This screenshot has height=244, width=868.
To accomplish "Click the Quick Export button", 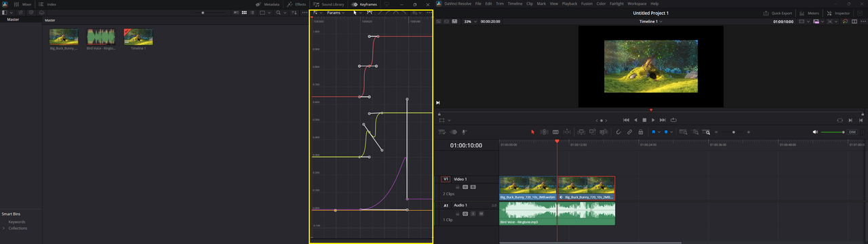I will [x=777, y=13].
